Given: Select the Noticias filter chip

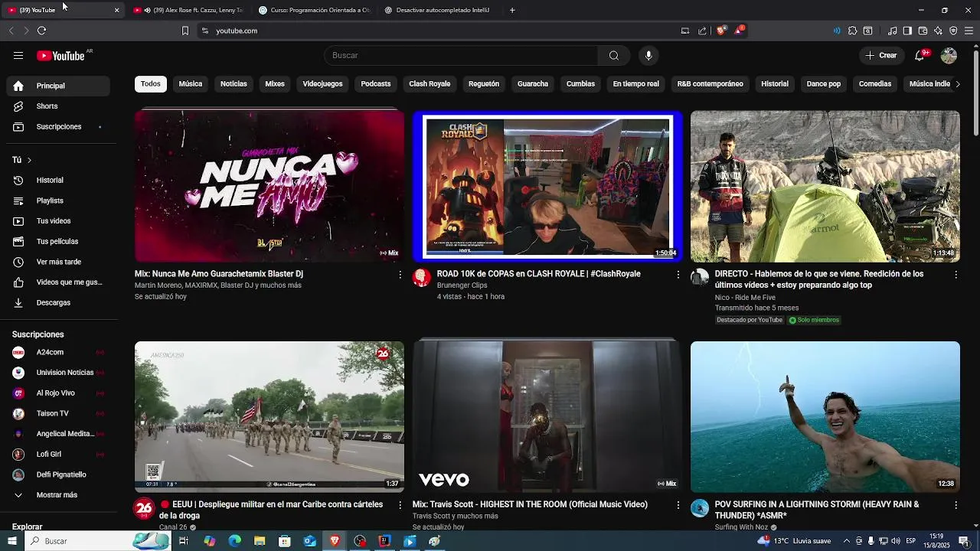Looking at the screenshot, I should (234, 84).
